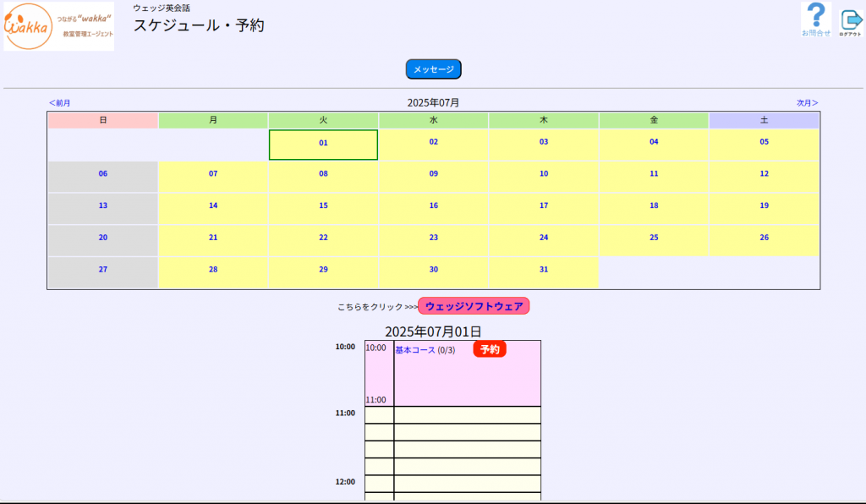Select July 28 date cell
Image resolution: width=866 pixels, height=504 pixels.
pyautogui.click(x=213, y=270)
